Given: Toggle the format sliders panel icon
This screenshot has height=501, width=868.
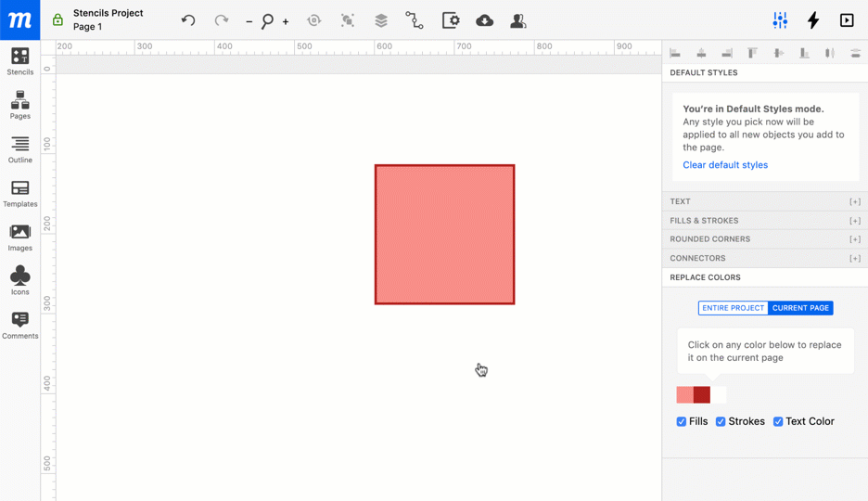Looking at the screenshot, I should [x=780, y=20].
